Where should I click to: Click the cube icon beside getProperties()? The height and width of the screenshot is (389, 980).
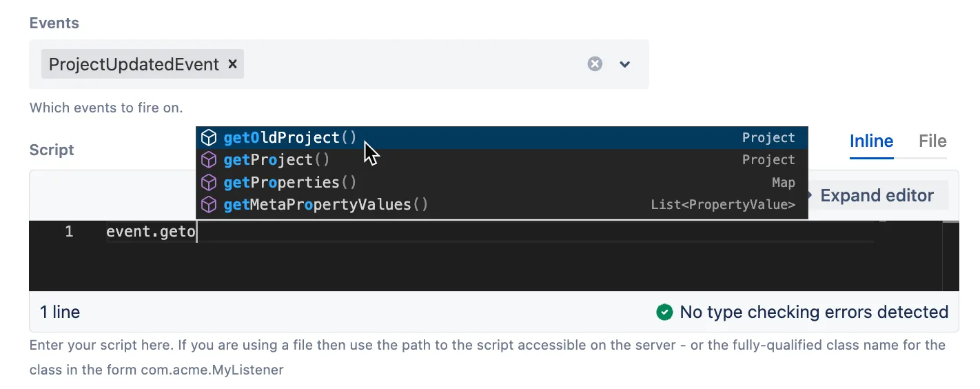point(209,183)
